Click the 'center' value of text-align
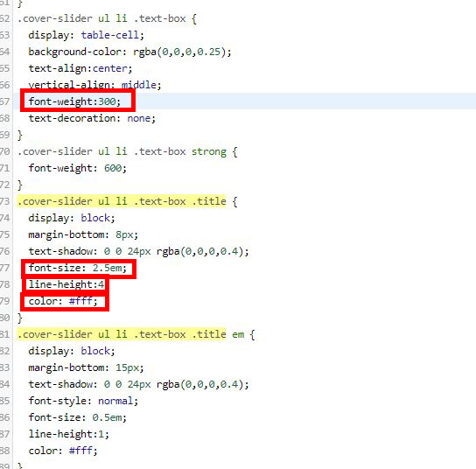The width and height of the screenshot is (476, 469). (110, 68)
